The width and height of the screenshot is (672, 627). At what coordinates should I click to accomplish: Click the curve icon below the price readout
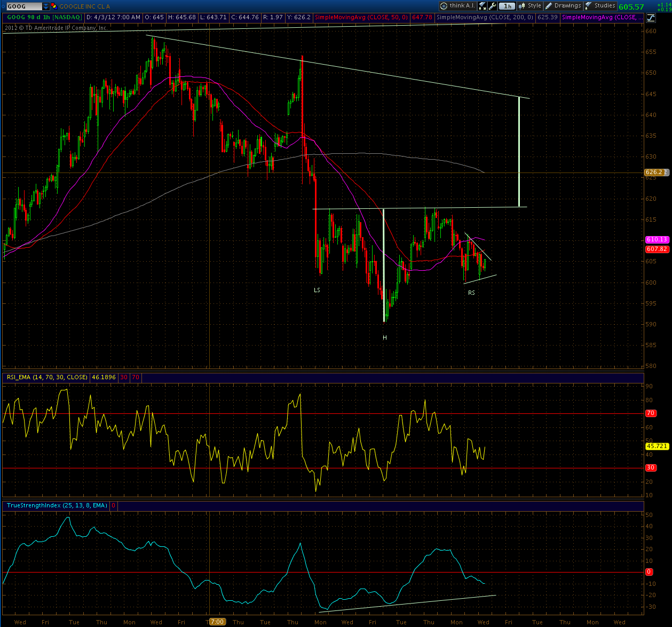(651, 18)
